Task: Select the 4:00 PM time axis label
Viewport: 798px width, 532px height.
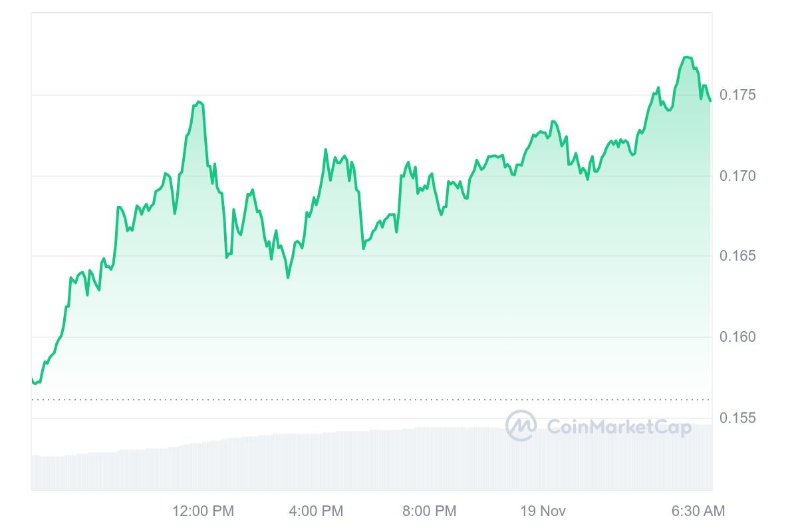Action: point(317,511)
